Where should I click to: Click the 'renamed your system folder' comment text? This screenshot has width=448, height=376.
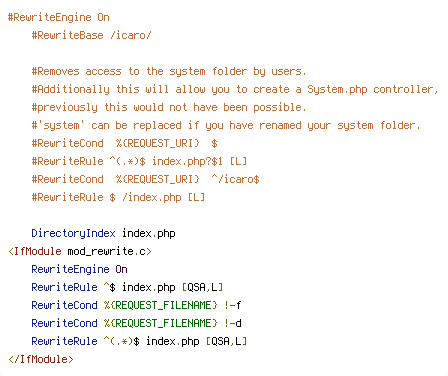pos(339,125)
